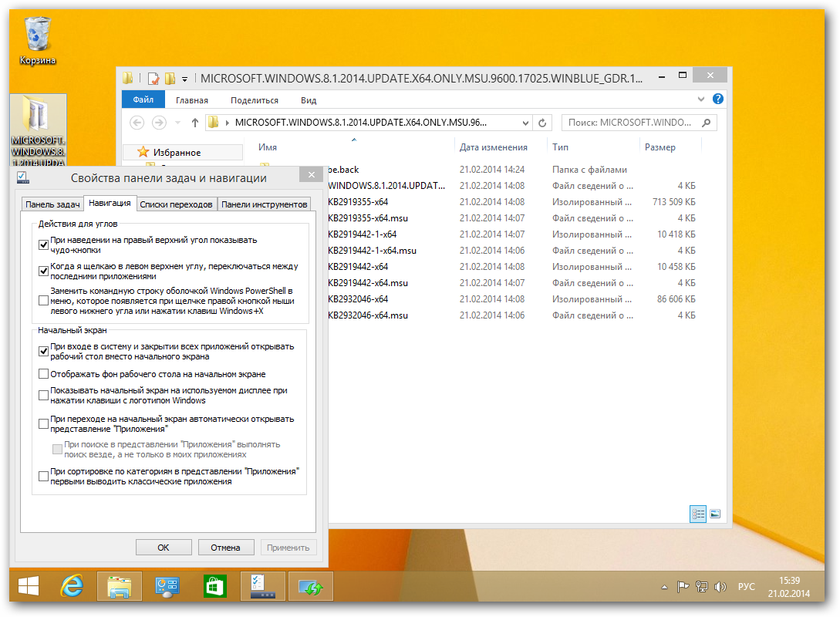Open the Вид ribbon tab
The width and height of the screenshot is (840, 617).
309,100
